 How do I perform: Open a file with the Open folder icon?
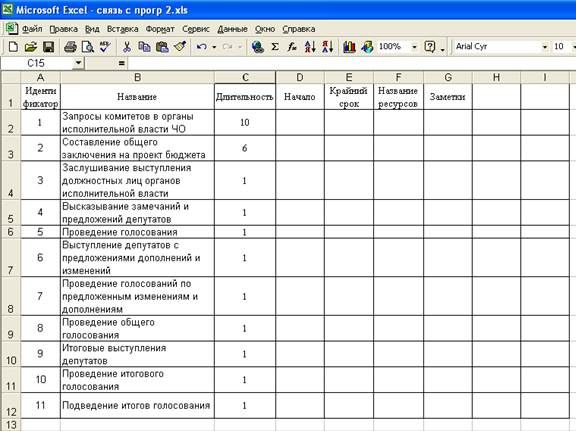coord(31,47)
